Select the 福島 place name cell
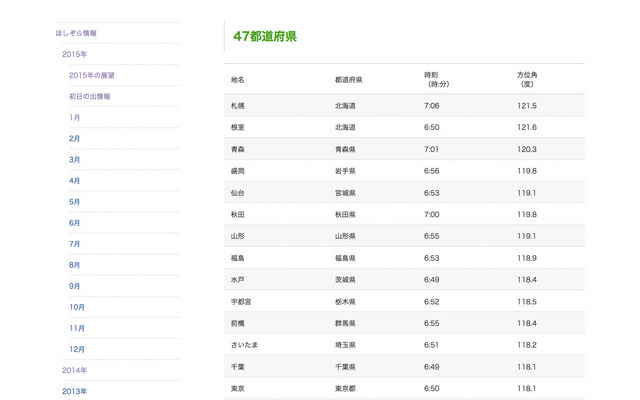The height and width of the screenshot is (400, 640). [x=238, y=258]
